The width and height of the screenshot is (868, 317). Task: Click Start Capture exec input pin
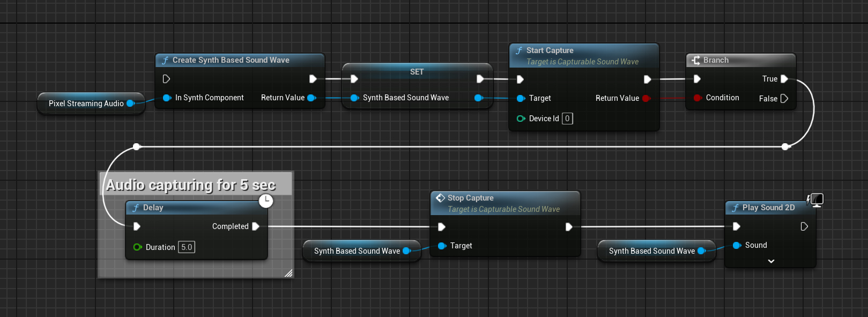click(520, 79)
